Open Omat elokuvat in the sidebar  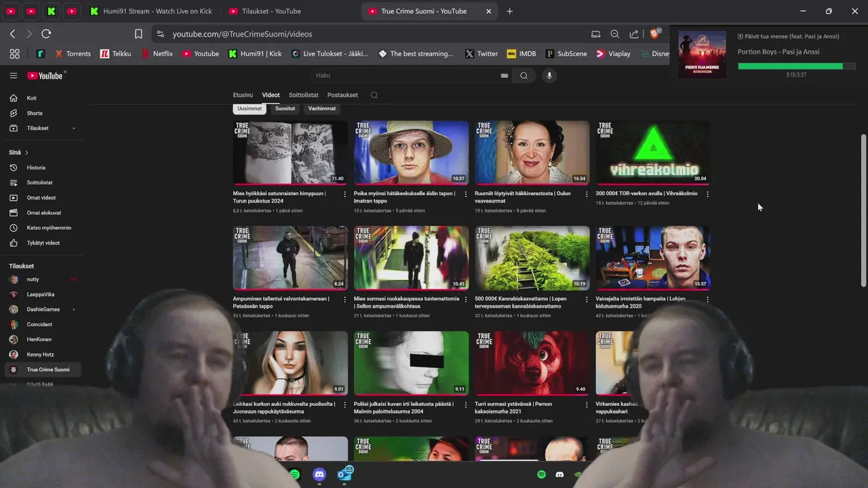tap(45, 213)
